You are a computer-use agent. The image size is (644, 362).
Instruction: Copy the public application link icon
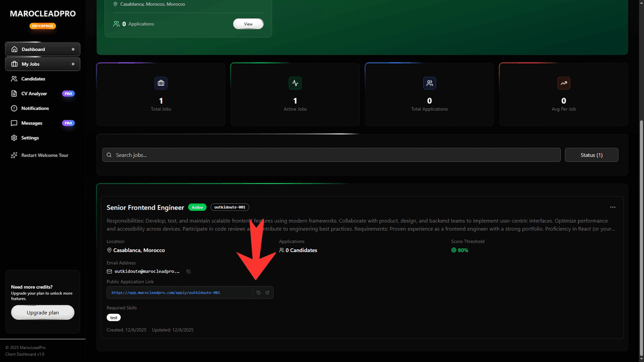[258, 292]
